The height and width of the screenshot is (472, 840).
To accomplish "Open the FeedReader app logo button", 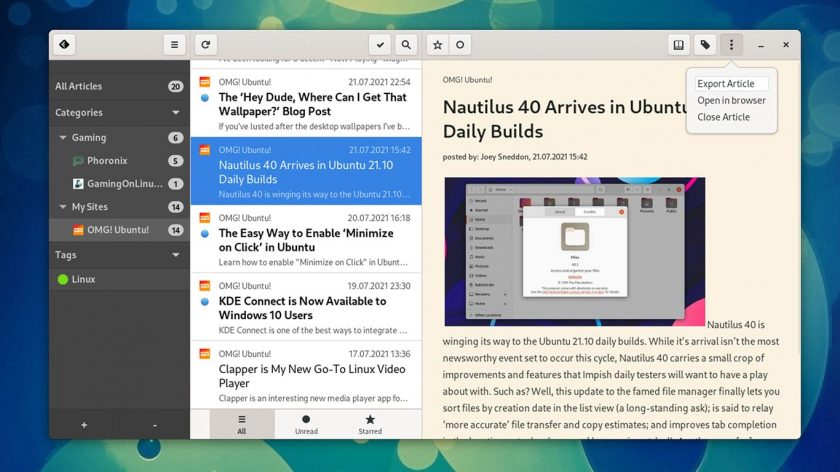I will point(64,44).
